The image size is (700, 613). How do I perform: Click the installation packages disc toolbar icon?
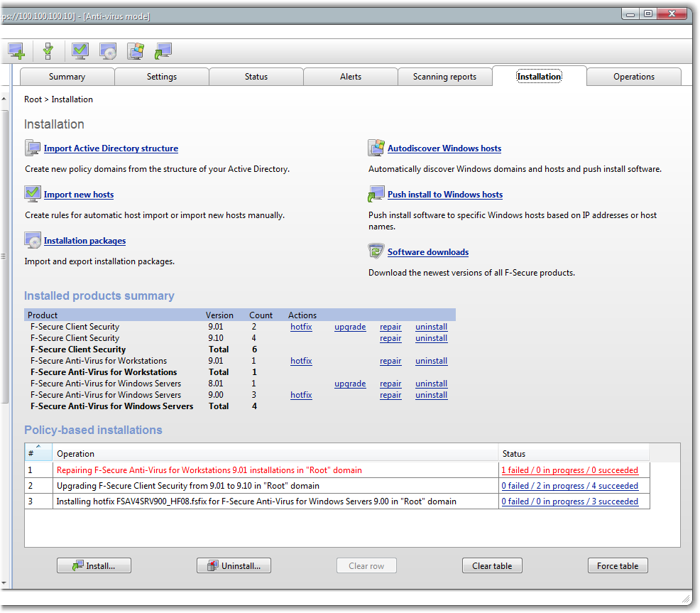[108, 51]
